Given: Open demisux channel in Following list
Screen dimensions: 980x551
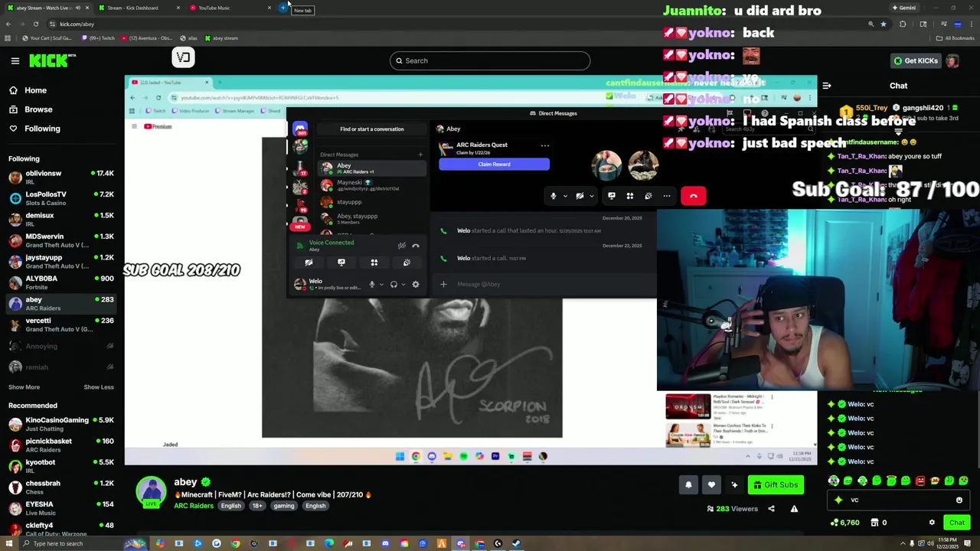Looking at the screenshot, I should [61, 219].
